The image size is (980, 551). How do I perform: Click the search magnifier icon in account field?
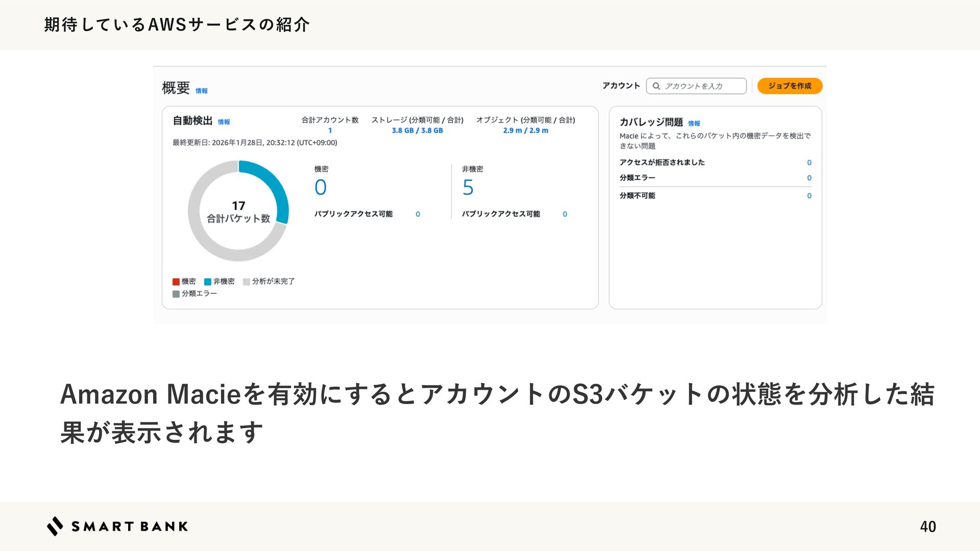point(656,86)
